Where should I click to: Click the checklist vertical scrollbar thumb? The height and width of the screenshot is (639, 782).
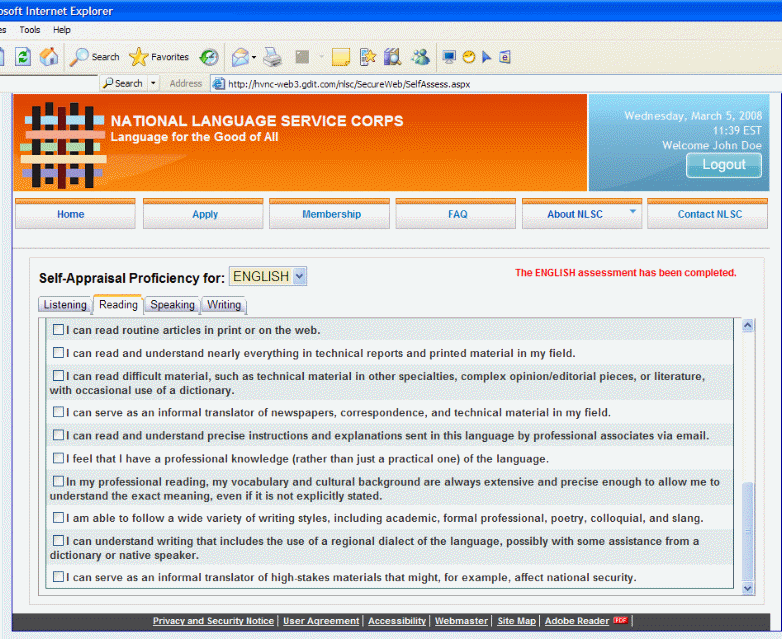click(748, 531)
